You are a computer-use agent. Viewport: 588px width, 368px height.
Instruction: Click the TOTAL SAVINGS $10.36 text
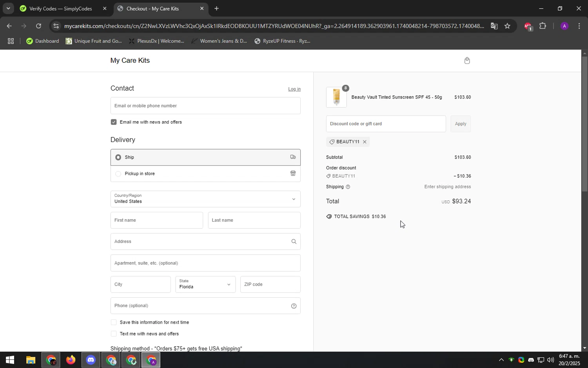click(x=360, y=217)
